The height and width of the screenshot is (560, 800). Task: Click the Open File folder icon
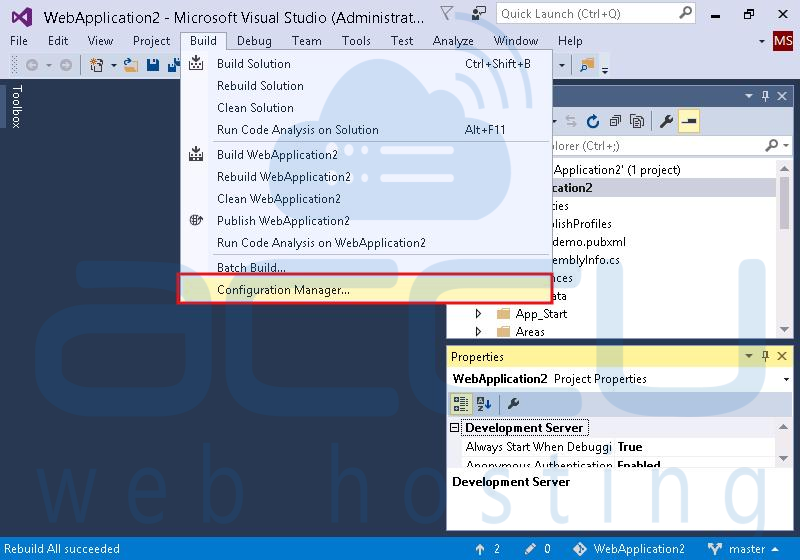click(x=131, y=65)
